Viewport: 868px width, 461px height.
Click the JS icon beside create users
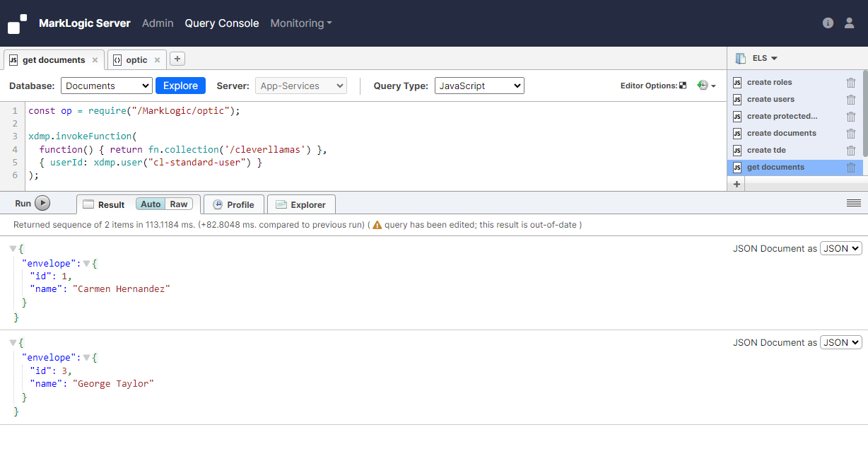point(737,99)
